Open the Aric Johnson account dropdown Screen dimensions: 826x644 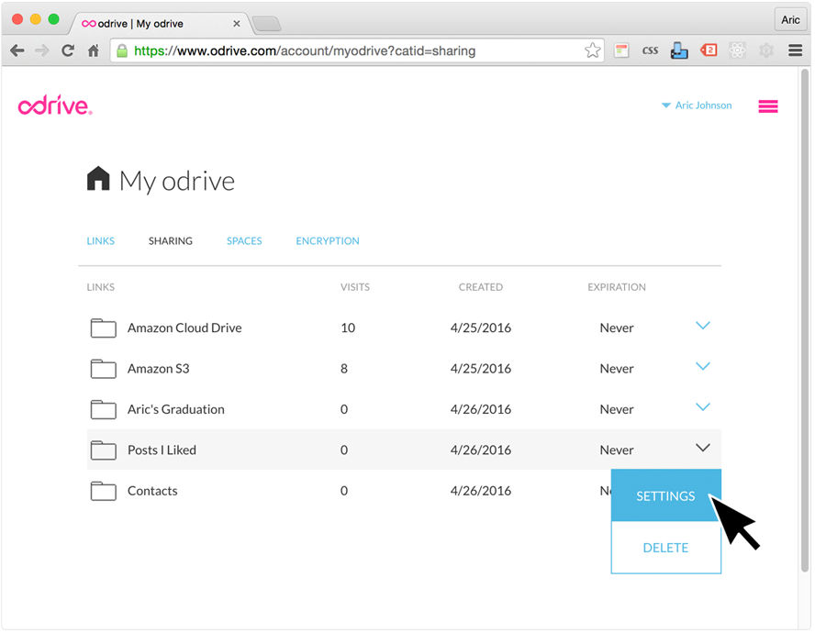click(697, 105)
